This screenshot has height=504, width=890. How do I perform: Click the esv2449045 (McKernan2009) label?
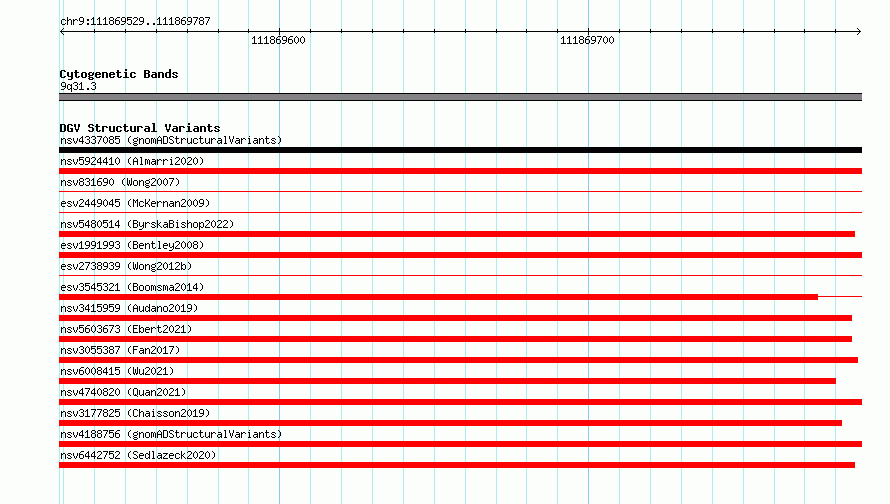(x=135, y=203)
